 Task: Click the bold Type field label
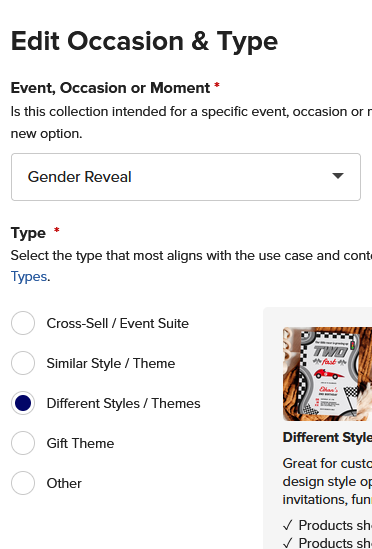point(28,233)
